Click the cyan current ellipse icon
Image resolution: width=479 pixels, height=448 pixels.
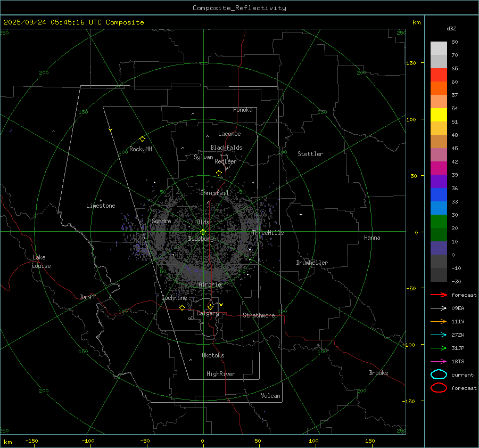[439, 374]
